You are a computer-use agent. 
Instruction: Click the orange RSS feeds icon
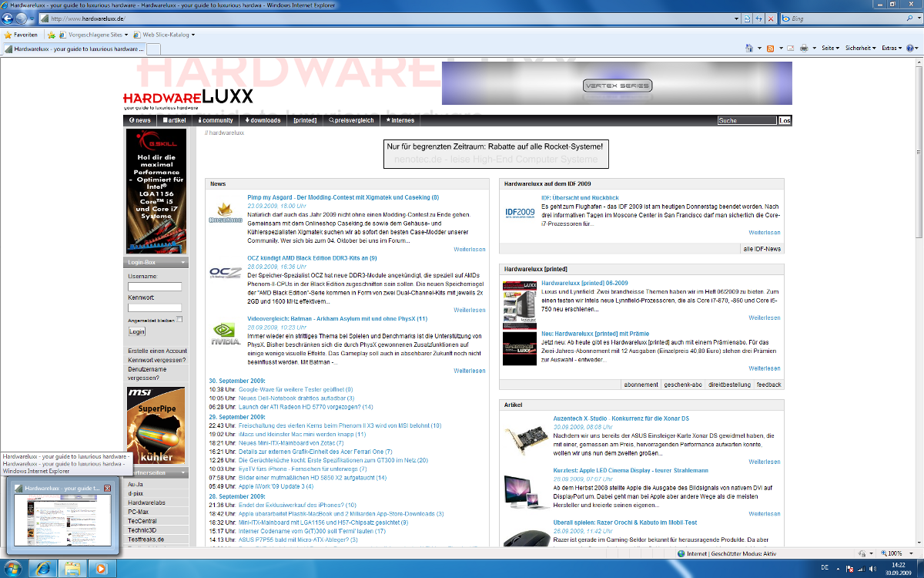click(x=770, y=48)
